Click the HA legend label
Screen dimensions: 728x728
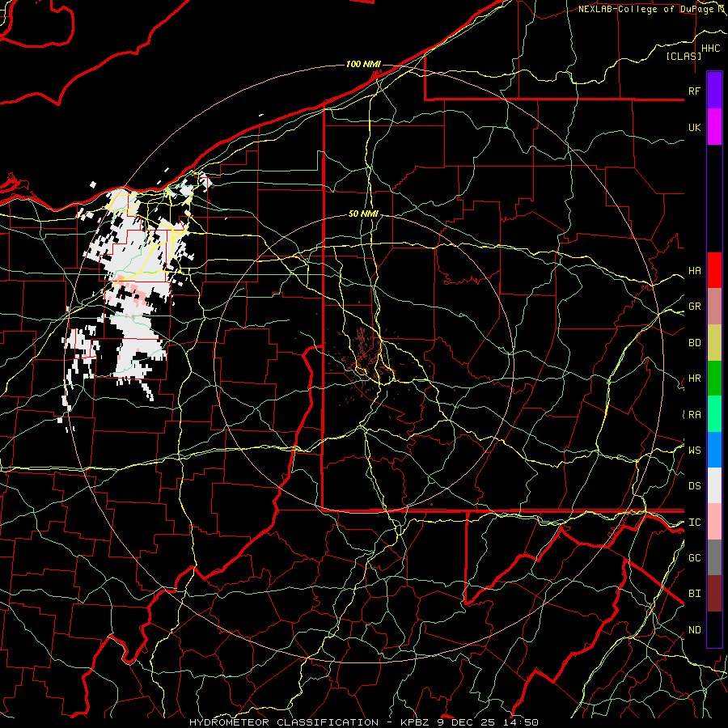click(x=694, y=270)
